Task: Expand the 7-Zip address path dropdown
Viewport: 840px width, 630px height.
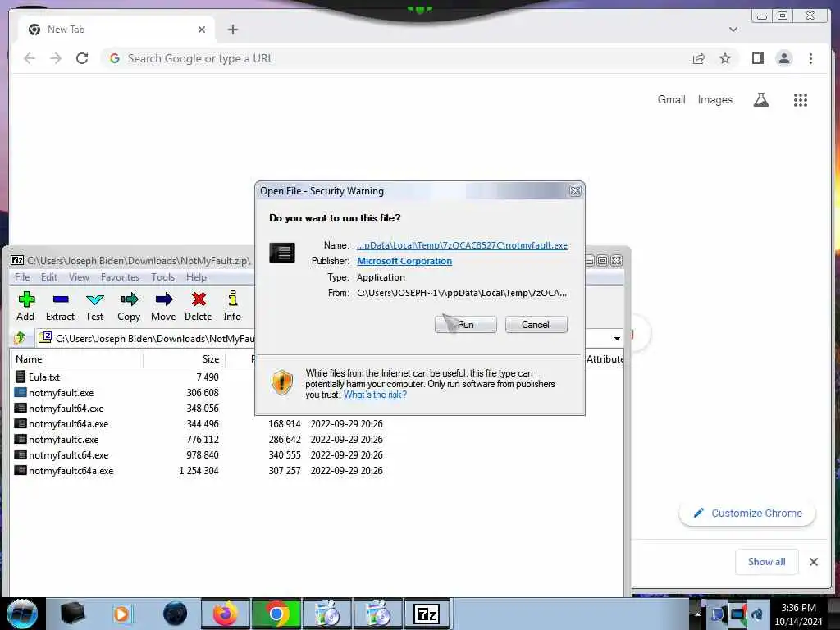Action: pyautogui.click(x=617, y=339)
